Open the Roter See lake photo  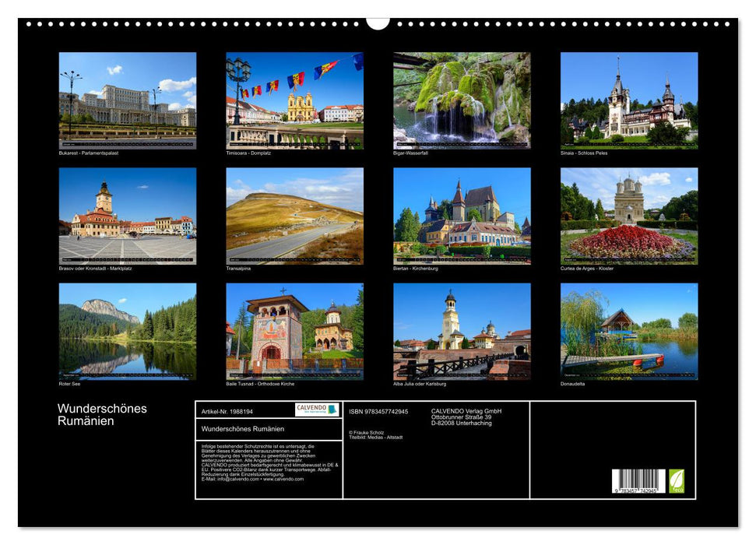coord(128,331)
